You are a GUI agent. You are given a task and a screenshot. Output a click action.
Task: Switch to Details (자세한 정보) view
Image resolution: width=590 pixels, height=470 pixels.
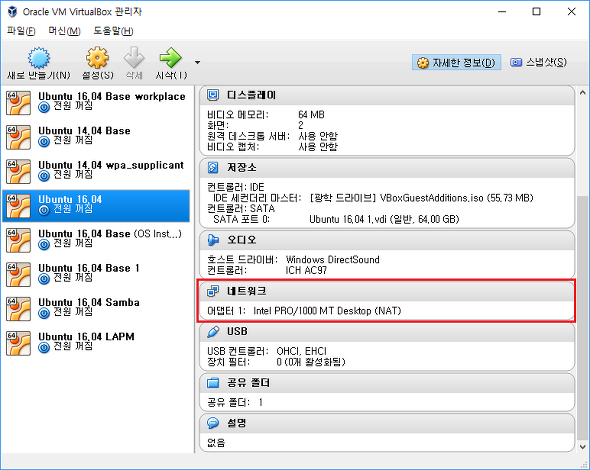click(456, 62)
